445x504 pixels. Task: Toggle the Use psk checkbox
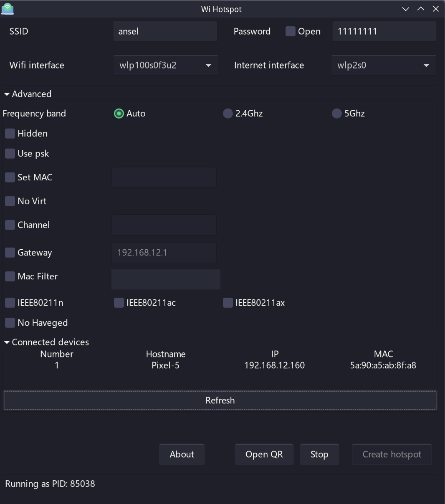coord(10,154)
